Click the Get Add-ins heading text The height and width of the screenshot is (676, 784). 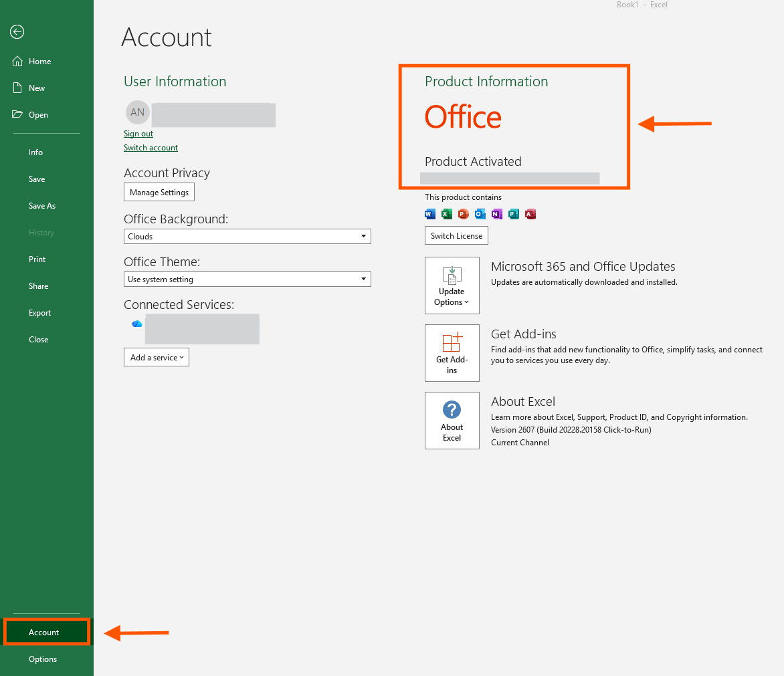click(524, 334)
